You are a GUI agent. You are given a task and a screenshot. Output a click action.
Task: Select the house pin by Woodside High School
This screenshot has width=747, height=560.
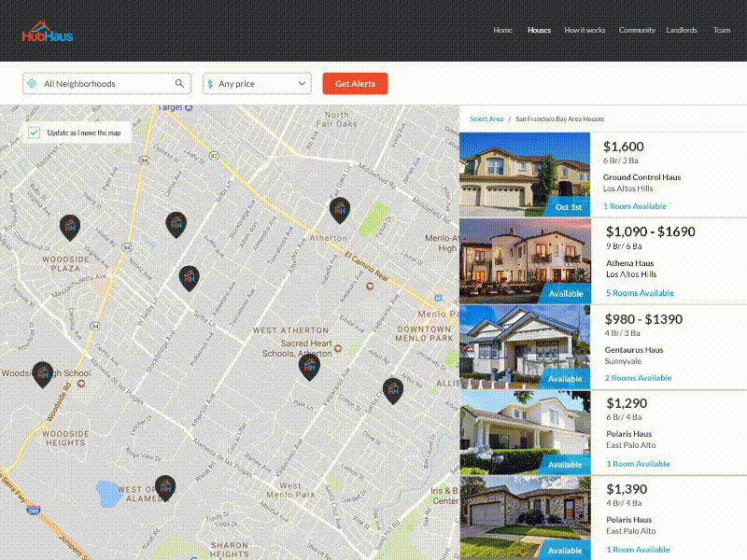(x=42, y=374)
